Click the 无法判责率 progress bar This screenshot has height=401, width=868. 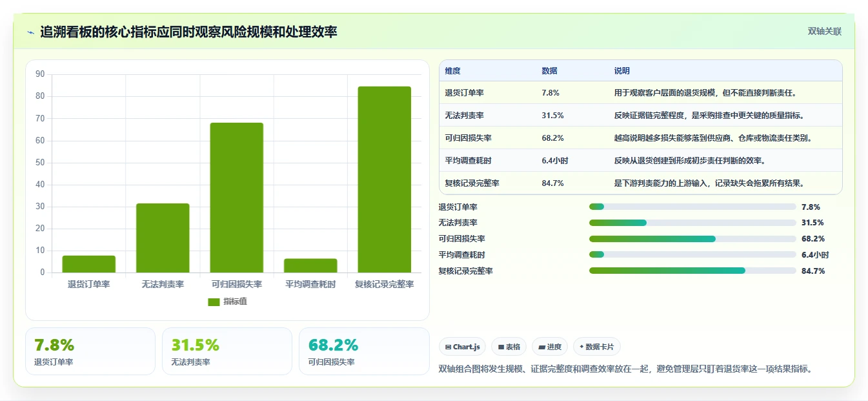pos(692,223)
